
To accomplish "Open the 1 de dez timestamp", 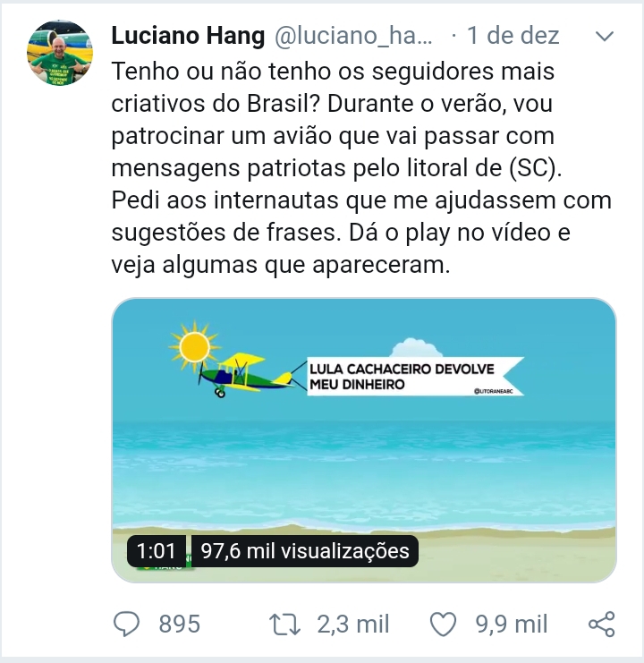I will (x=513, y=36).
